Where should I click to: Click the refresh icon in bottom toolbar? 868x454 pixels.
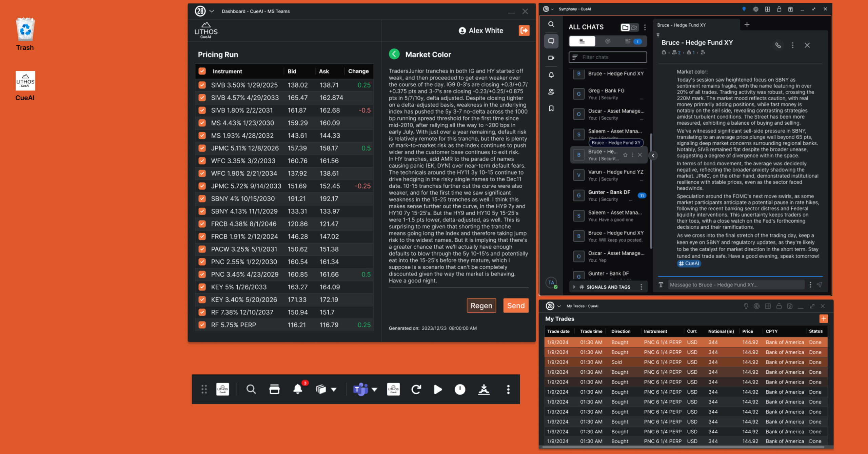click(416, 389)
